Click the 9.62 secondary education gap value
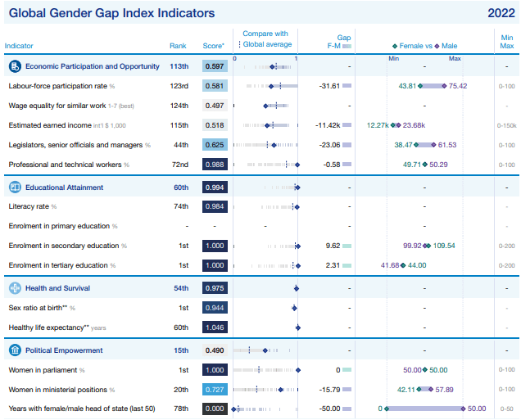The image size is (521, 420). [333, 246]
